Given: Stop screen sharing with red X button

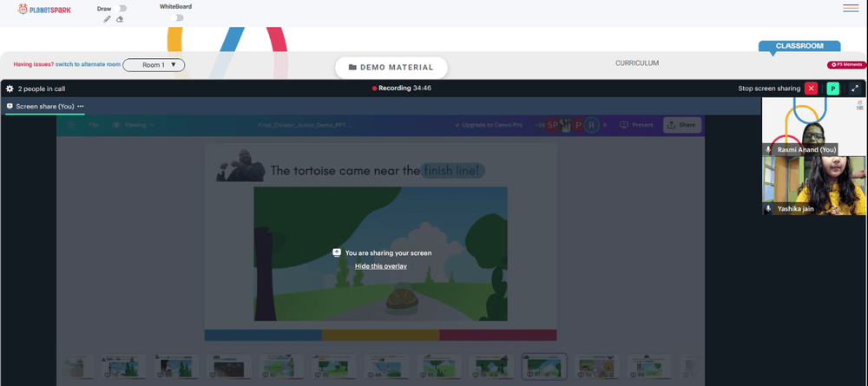Looking at the screenshot, I should point(811,88).
